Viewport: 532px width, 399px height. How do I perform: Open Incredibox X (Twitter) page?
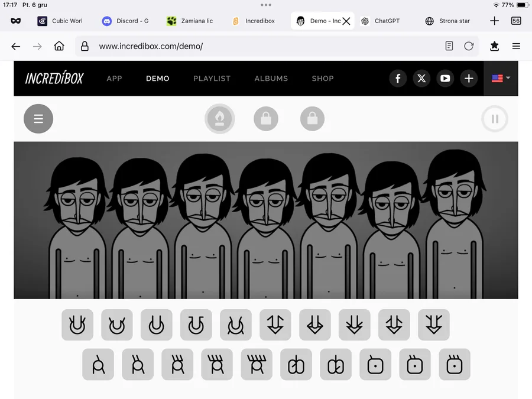[421, 79]
